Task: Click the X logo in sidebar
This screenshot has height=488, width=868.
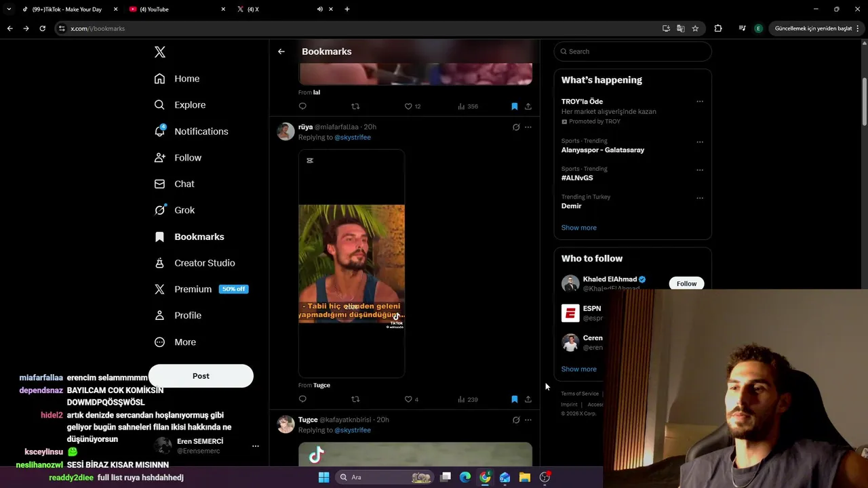Action: (x=159, y=52)
